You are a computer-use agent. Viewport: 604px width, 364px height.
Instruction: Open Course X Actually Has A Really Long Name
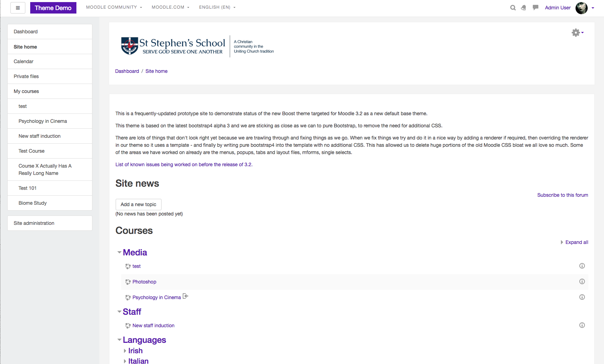(x=50, y=169)
